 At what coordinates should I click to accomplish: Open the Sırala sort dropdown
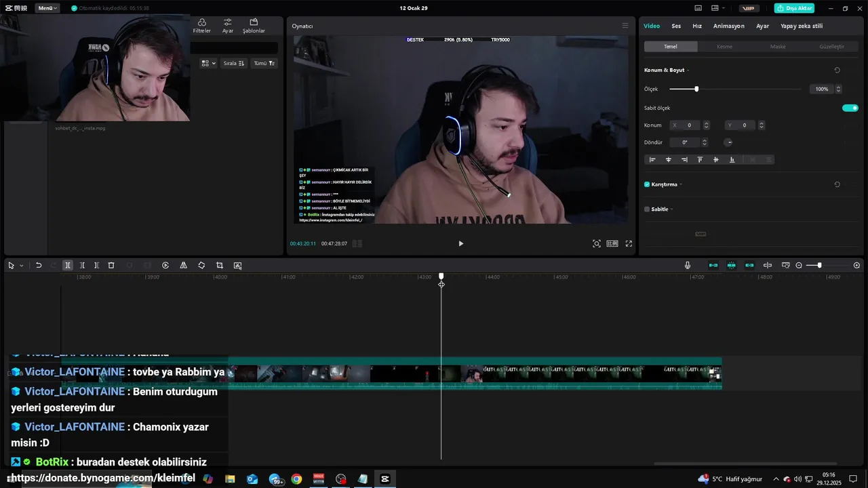[233, 63]
